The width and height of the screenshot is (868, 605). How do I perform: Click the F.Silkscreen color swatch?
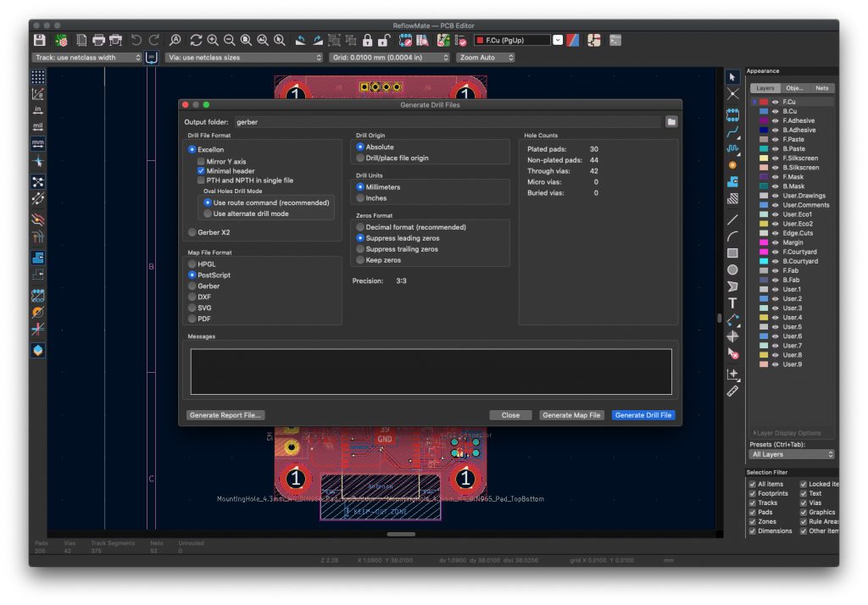pos(764,158)
